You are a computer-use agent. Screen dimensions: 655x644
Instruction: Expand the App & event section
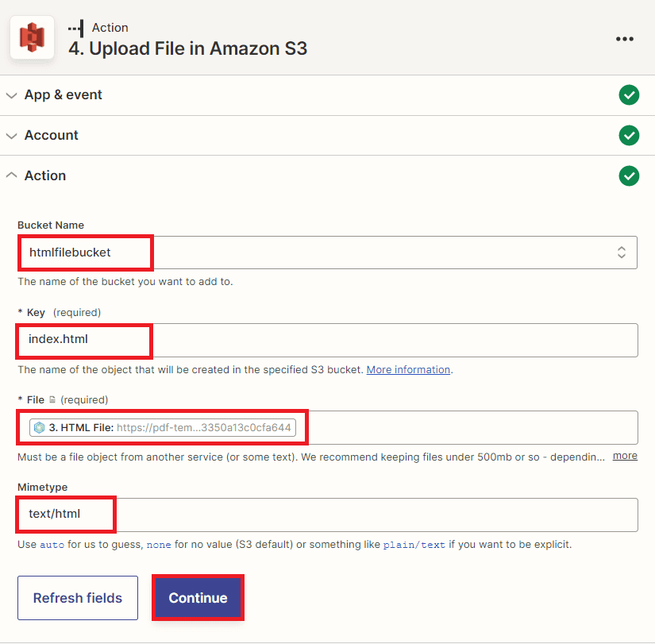[64, 95]
